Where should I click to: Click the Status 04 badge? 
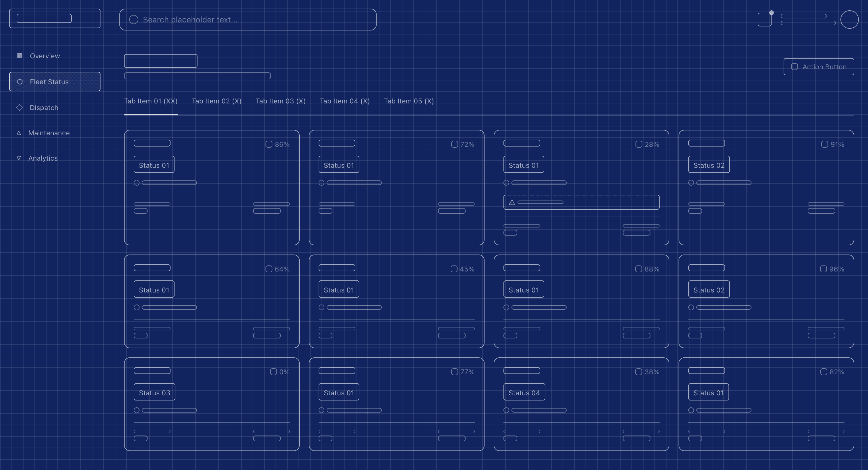(x=524, y=392)
